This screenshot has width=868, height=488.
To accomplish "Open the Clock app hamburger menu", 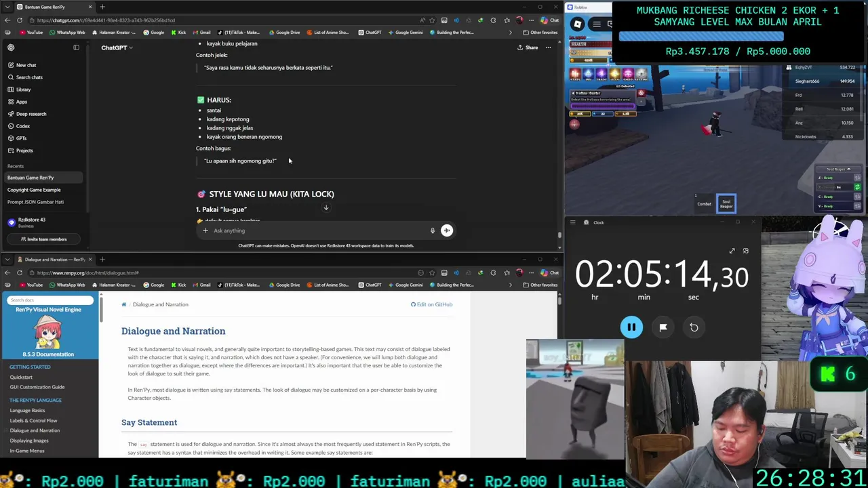I will pyautogui.click(x=572, y=222).
